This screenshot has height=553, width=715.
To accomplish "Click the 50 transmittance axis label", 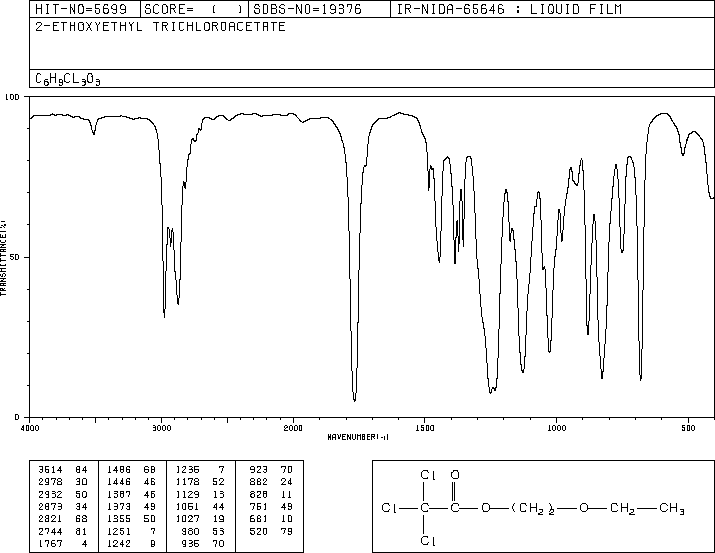I will click(15, 257).
